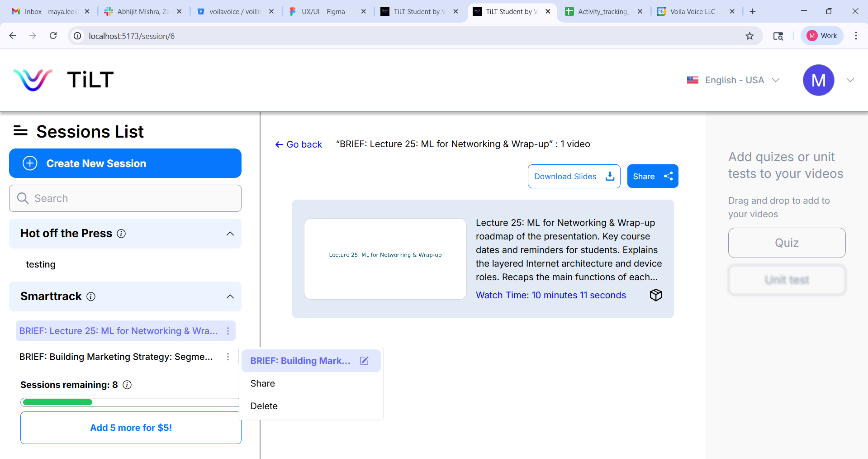The height and width of the screenshot is (459, 868).
Task: Click the Go back link
Action: (x=299, y=144)
